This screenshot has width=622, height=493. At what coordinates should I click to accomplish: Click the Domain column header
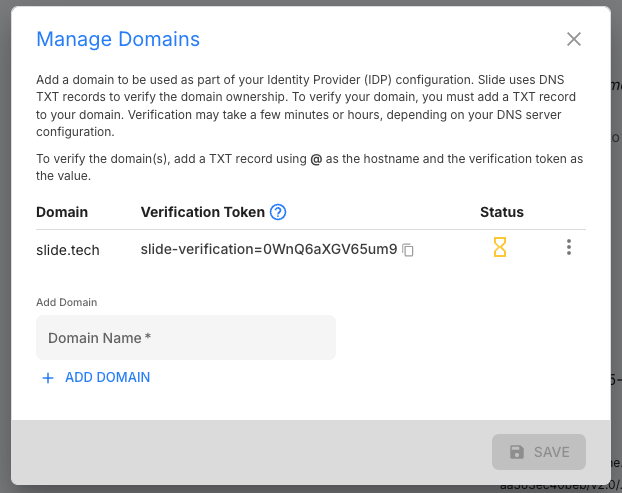[62, 212]
